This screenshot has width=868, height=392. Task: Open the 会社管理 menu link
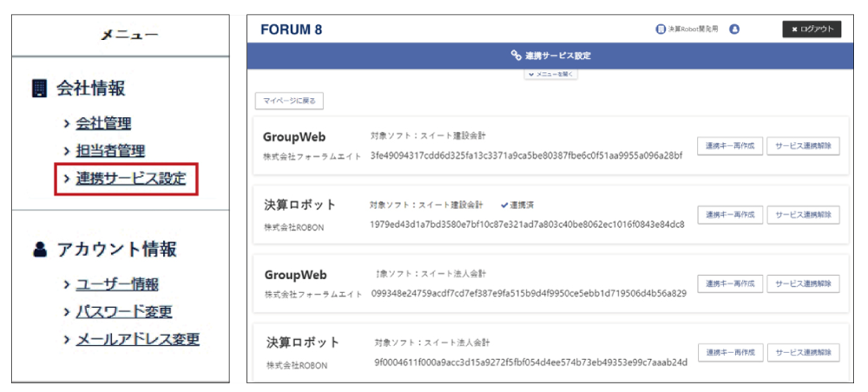(x=103, y=123)
